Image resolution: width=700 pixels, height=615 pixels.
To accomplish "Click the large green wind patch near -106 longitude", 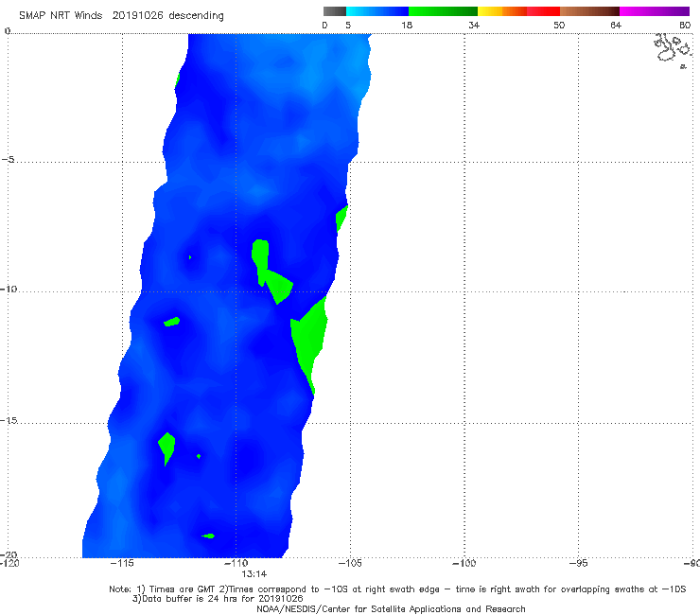I will click(310, 340).
